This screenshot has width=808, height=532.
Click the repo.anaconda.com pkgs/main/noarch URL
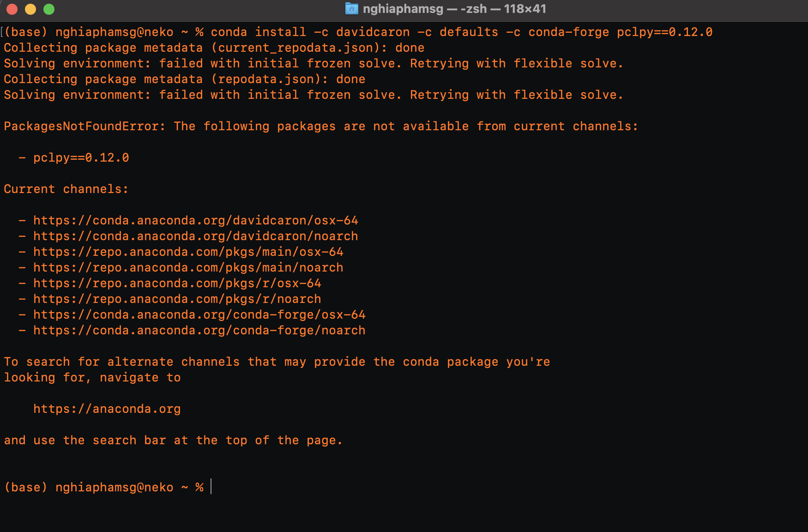(187, 267)
